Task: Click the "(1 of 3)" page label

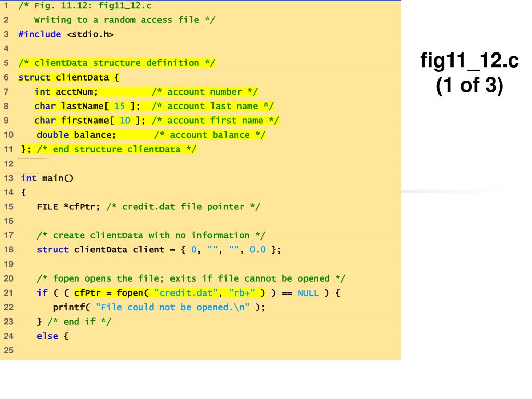Action: (x=470, y=85)
